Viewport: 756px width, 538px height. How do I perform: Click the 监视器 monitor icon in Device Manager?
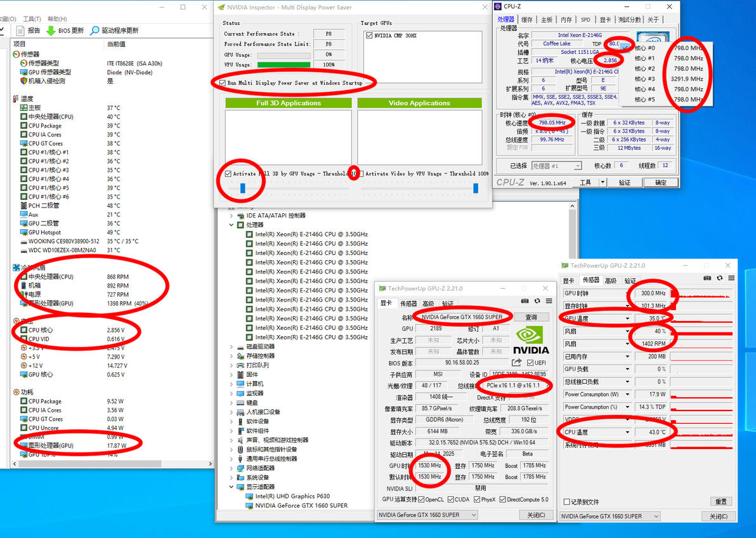(x=240, y=393)
